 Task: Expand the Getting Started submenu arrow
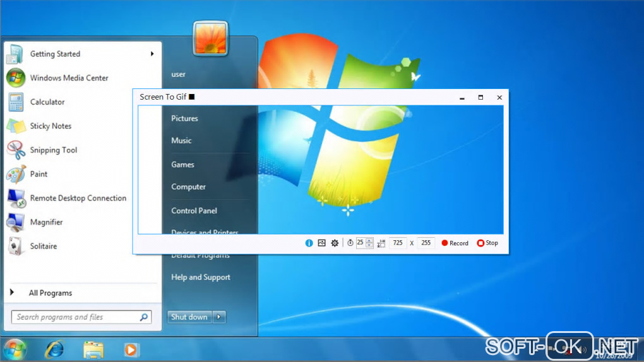[x=152, y=54]
